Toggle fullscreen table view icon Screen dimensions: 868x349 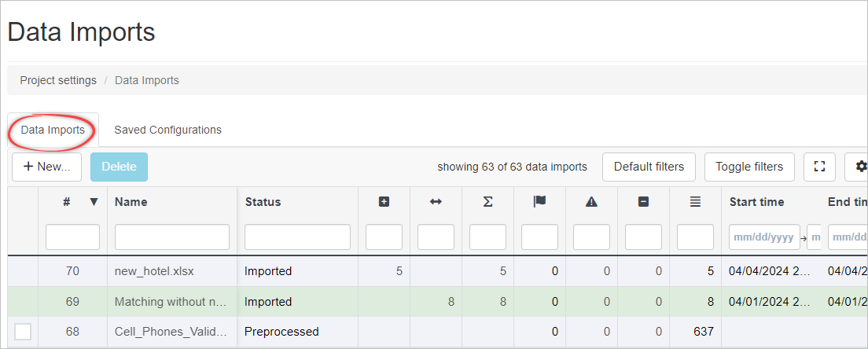[819, 167]
